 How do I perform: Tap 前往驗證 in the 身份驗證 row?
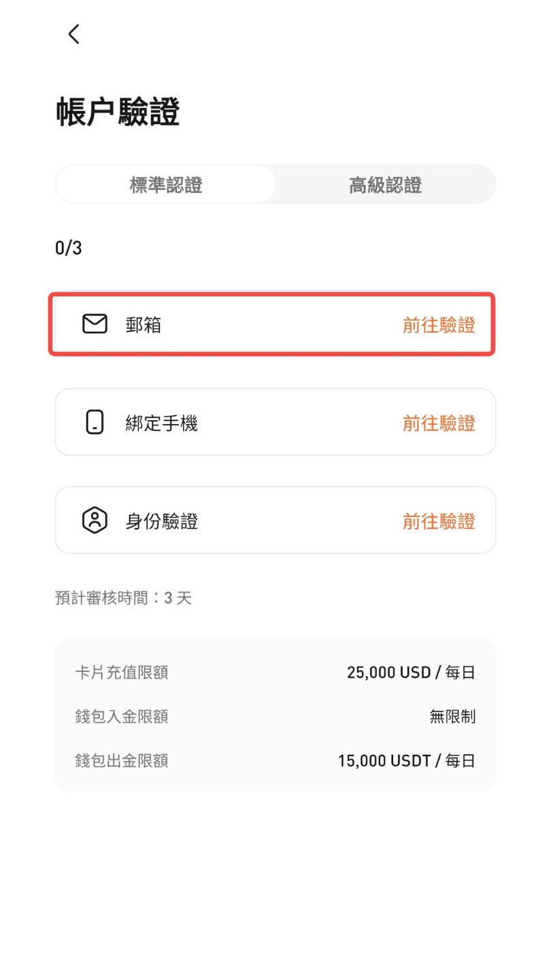click(x=439, y=521)
